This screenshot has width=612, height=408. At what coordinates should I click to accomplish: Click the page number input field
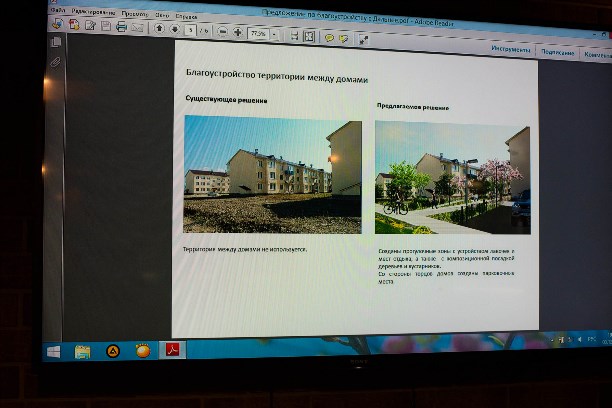190,30
